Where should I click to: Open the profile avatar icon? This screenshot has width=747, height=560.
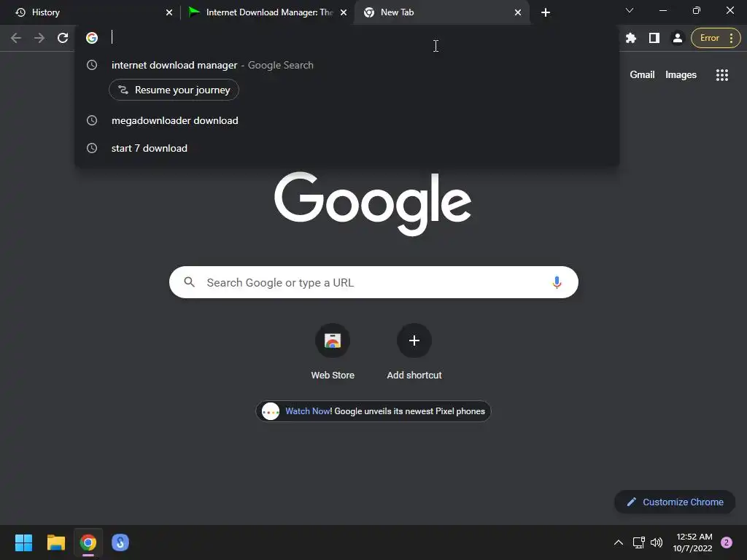[x=677, y=38]
